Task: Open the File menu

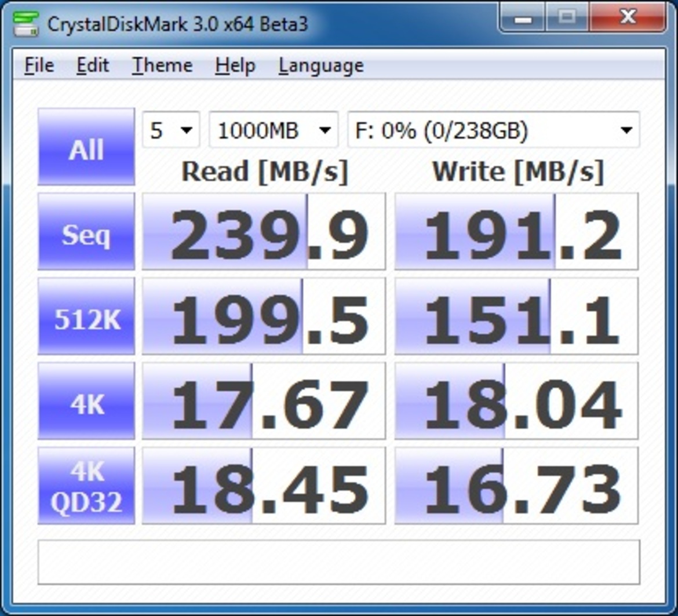Action: tap(39, 65)
